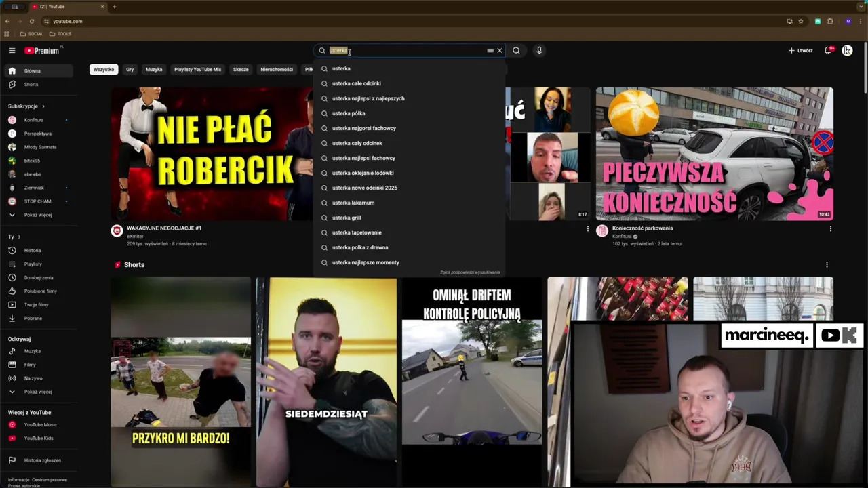Open PRZYKRO MI BARDZO short

pos(180,382)
